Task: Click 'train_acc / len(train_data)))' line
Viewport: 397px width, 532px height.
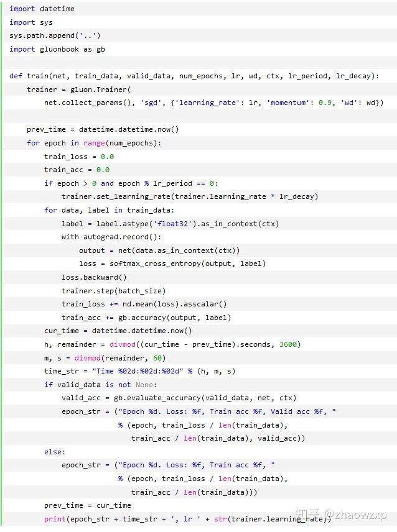Action: pyautogui.click(x=194, y=493)
